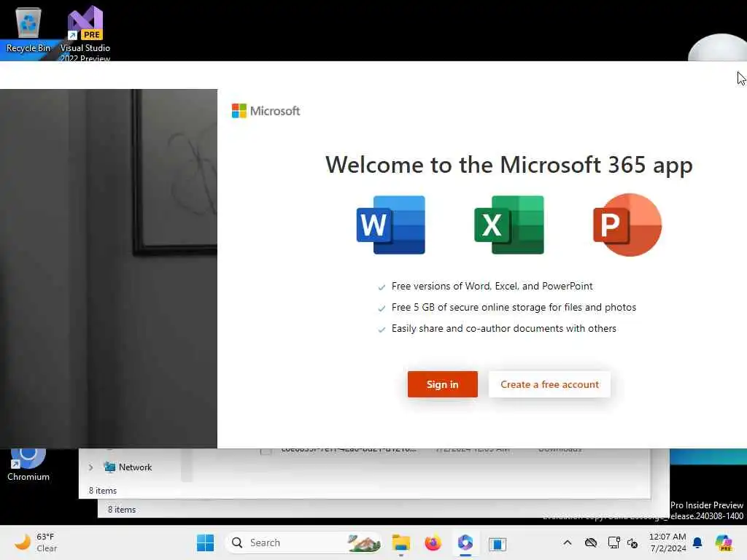
Task: Open the notifications bell icon
Action: tap(697, 542)
